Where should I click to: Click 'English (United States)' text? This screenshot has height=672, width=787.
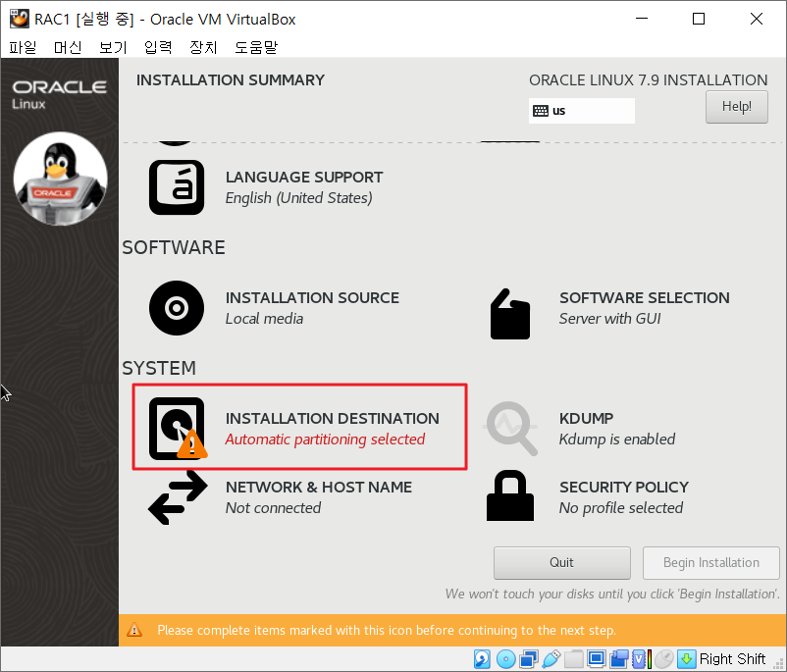coord(298,198)
